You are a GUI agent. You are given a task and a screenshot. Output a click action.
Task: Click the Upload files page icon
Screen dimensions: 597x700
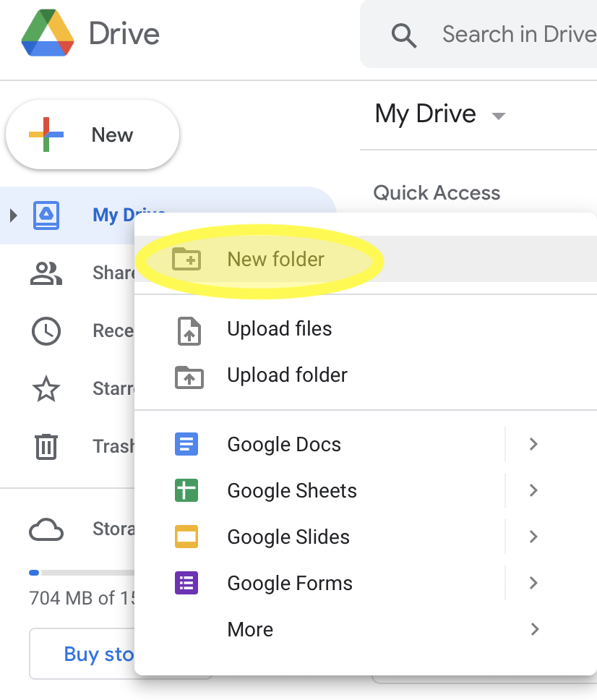click(x=189, y=330)
